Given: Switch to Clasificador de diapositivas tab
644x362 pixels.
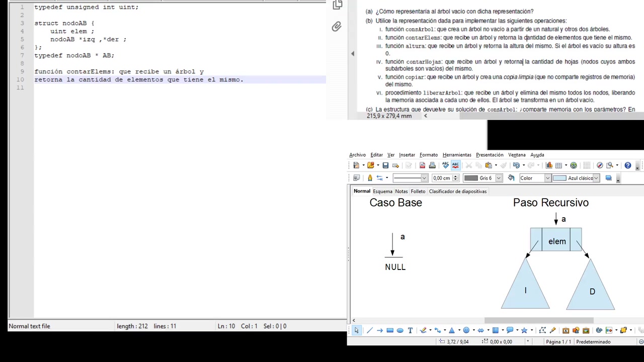Looking at the screenshot, I should coord(458,192).
